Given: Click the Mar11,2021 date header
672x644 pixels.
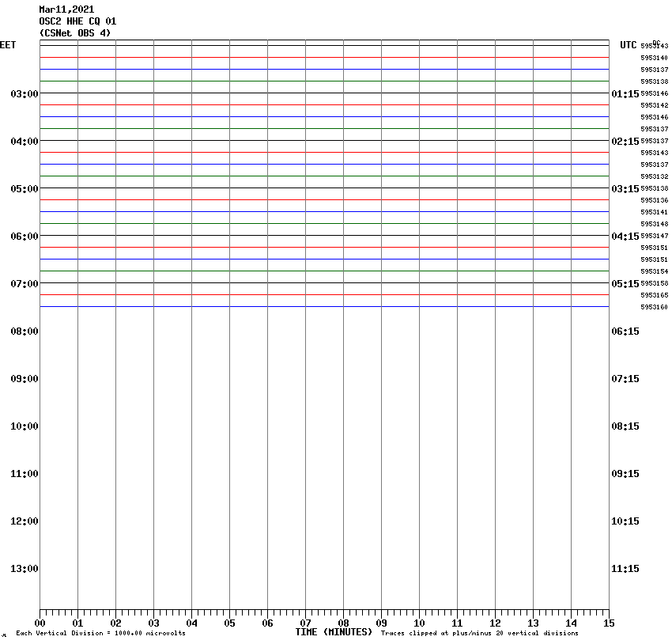Looking at the screenshot, I should tap(66, 9).
